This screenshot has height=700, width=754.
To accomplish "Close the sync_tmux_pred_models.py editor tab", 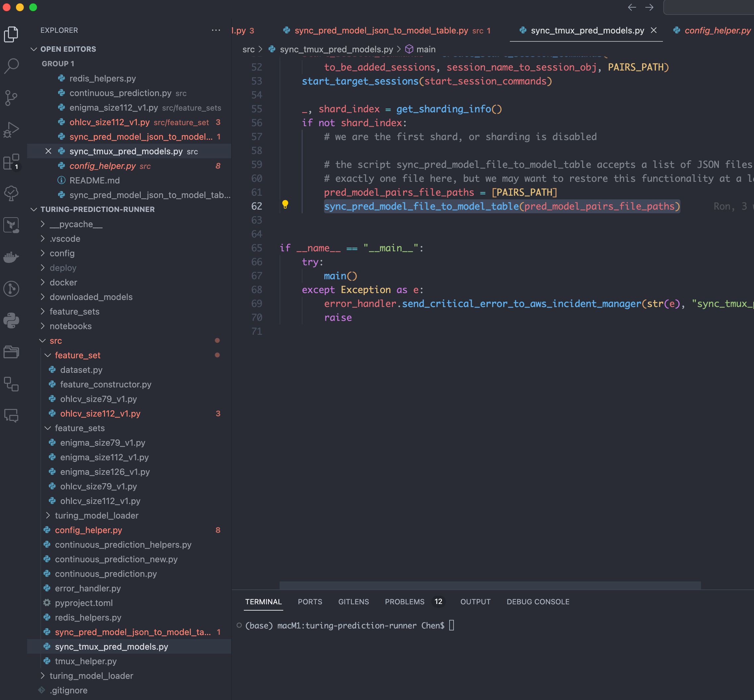I will 654,30.
